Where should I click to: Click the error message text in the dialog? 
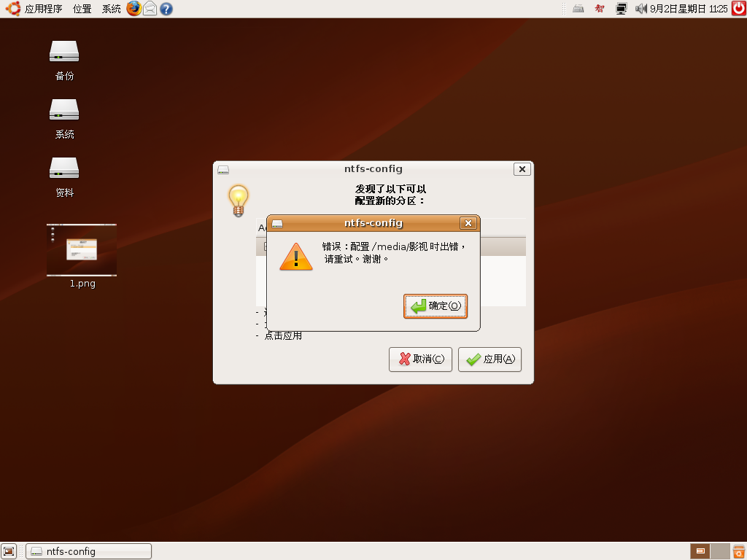(x=393, y=253)
